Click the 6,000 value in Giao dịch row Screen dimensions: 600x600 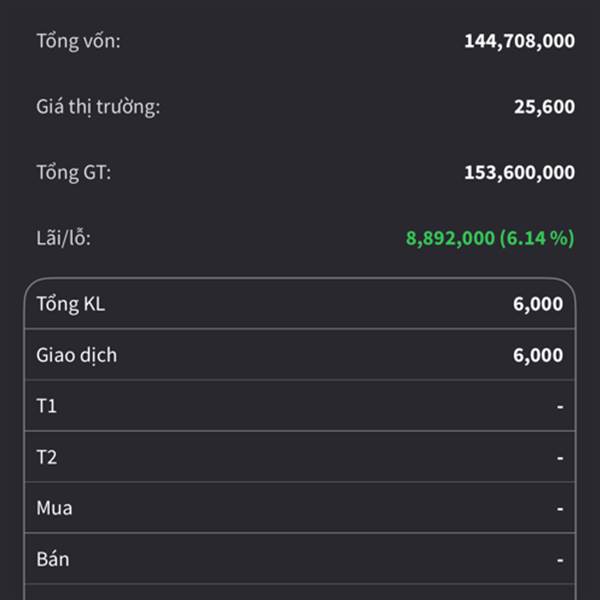[x=538, y=355]
